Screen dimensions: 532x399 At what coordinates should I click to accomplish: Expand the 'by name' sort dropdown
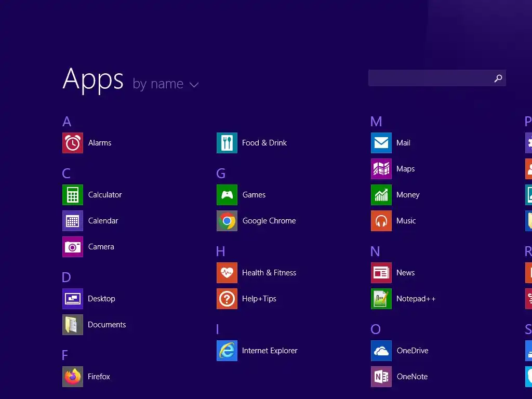click(165, 84)
